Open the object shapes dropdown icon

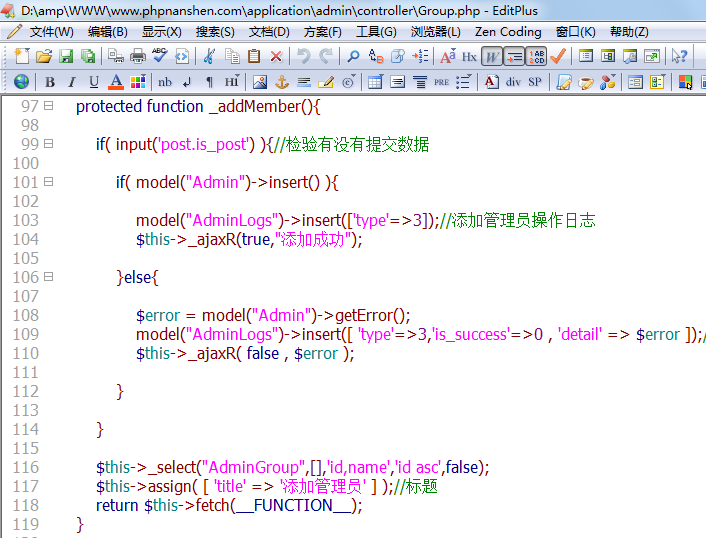click(x=608, y=82)
